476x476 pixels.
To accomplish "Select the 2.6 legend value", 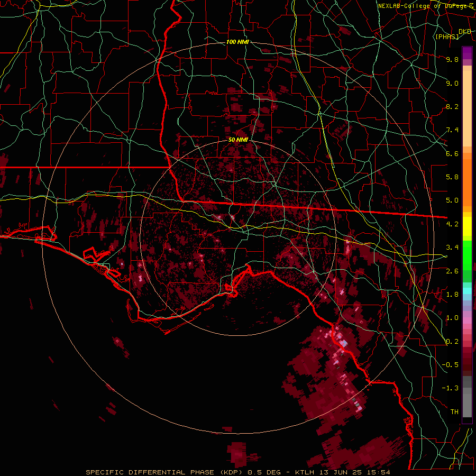I will click(x=452, y=271).
